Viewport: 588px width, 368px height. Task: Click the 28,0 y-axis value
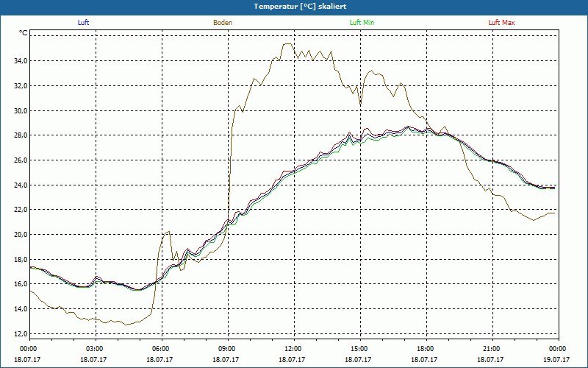pyautogui.click(x=21, y=135)
